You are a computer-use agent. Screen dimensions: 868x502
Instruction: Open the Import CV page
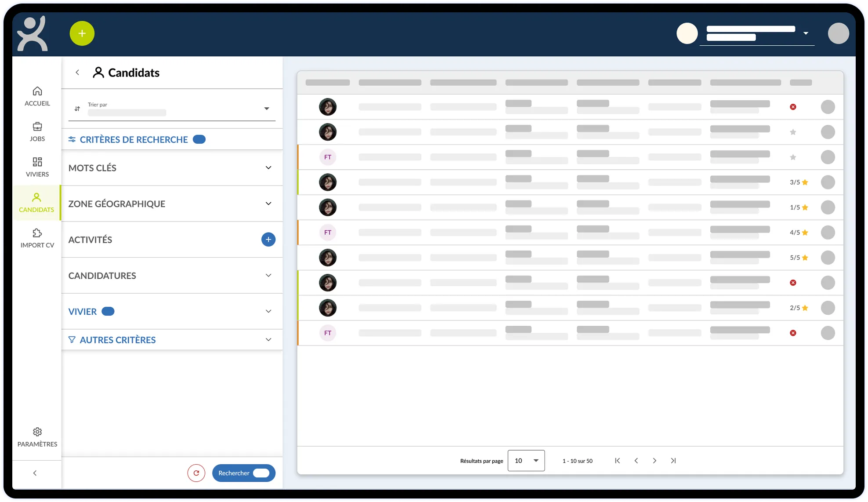click(x=37, y=238)
